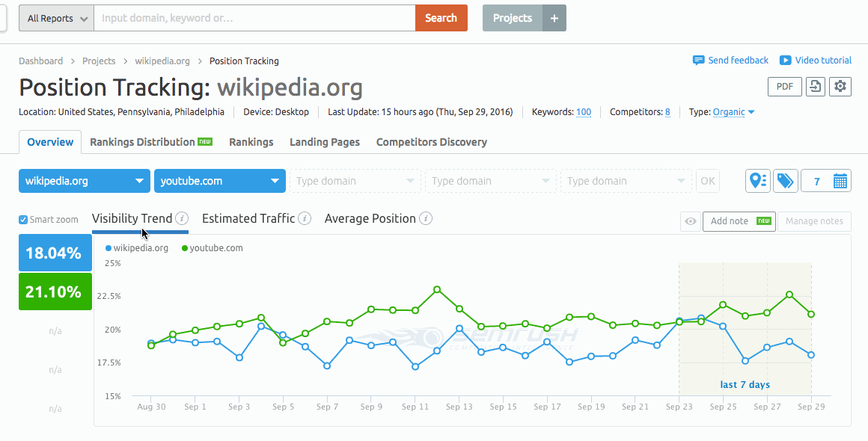Viewport: 868px width, 441px height.
Task: Focus the domain or keyword search field
Action: coord(254,18)
